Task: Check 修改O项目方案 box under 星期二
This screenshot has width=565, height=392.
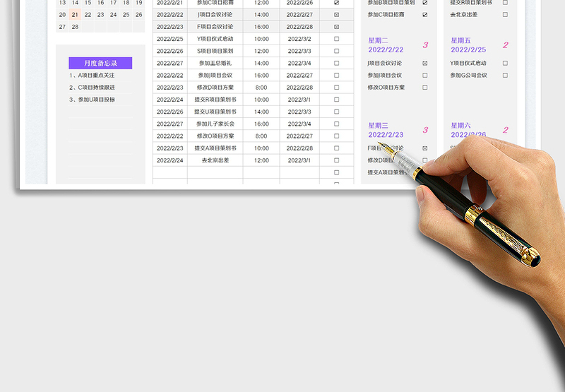Action: click(425, 88)
